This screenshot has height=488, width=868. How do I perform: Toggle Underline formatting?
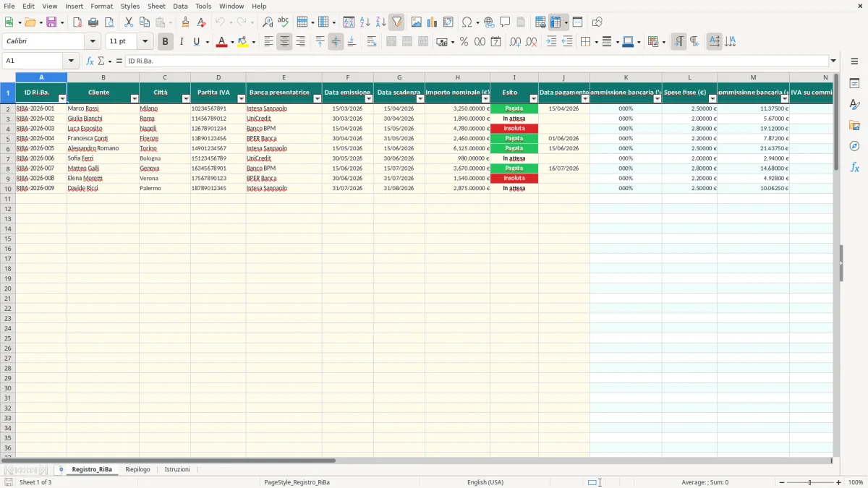[197, 42]
